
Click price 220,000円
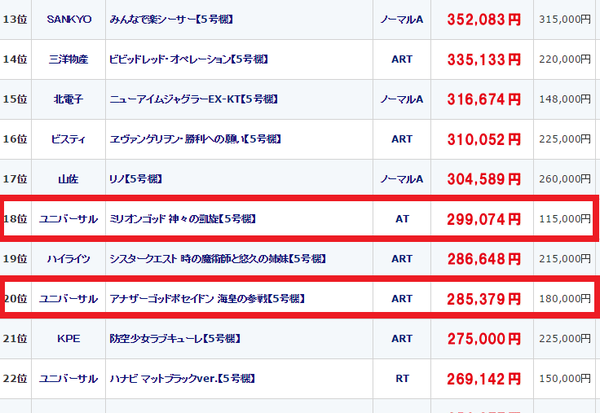565,59
